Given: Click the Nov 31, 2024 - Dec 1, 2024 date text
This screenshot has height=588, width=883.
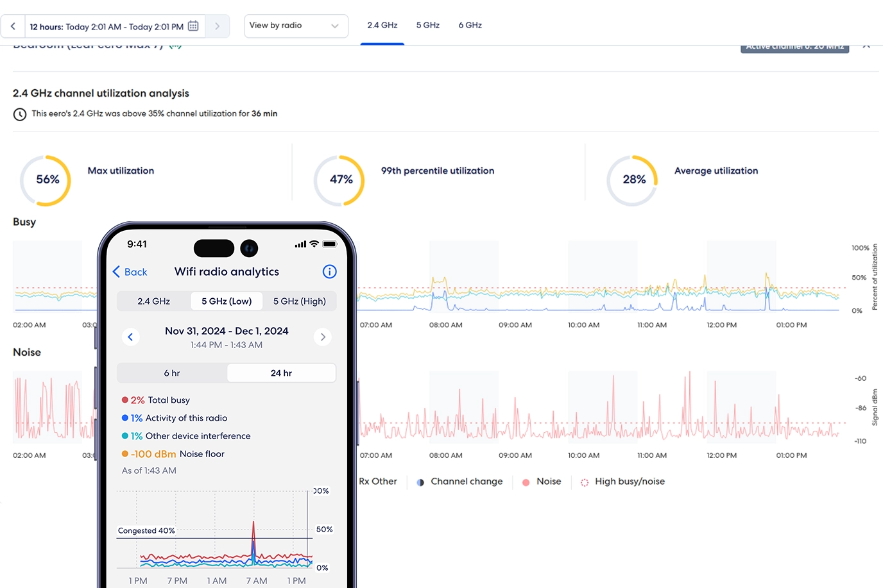Looking at the screenshot, I should (227, 331).
